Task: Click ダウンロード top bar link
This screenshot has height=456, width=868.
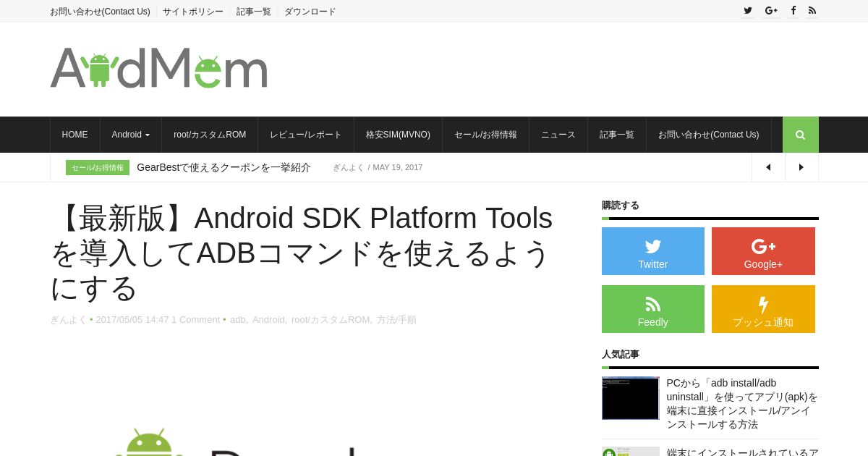Action: click(310, 12)
